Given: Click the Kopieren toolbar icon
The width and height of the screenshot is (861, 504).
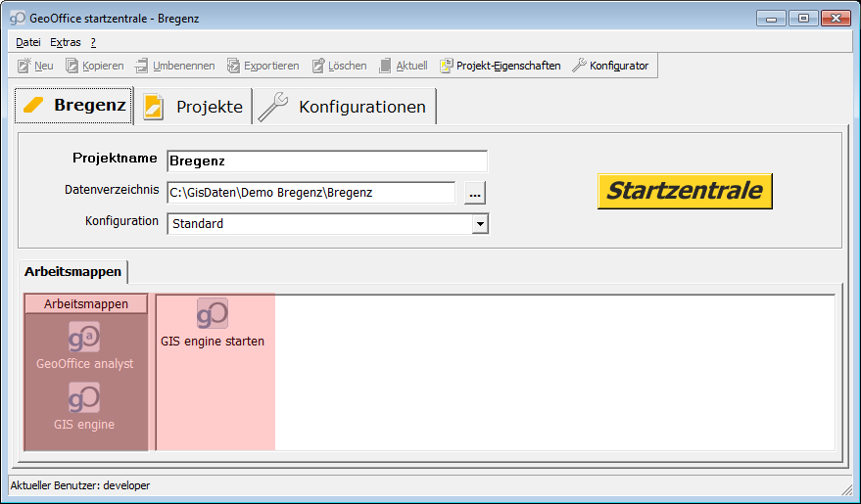Looking at the screenshot, I should [x=72, y=66].
